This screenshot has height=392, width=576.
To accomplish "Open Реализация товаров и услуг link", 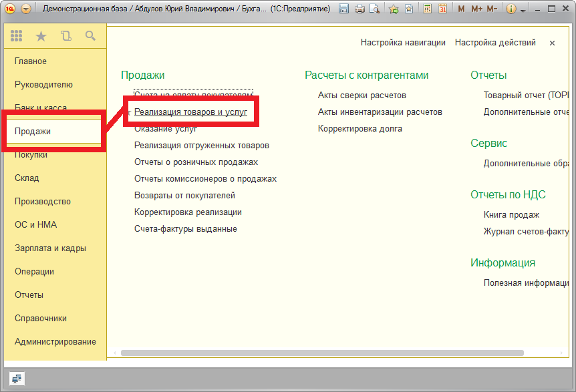I will click(x=190, y=112).
